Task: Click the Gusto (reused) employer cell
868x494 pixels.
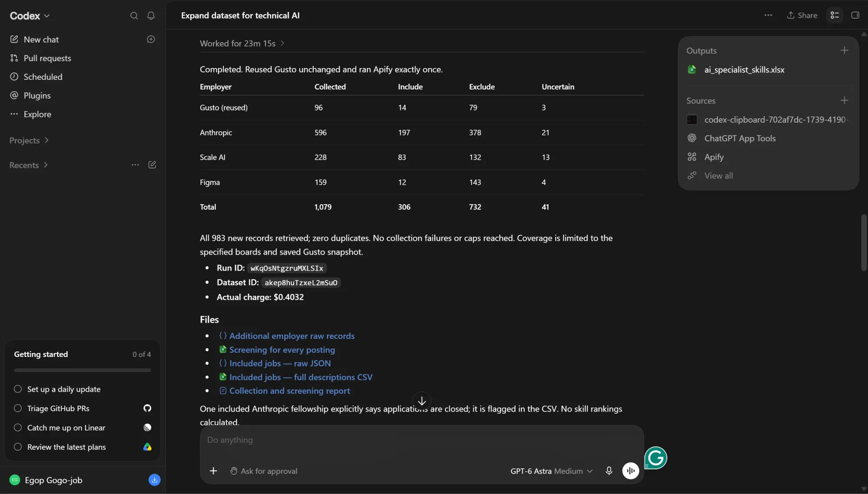Action: pyautogui.click(x=224, y=108)
